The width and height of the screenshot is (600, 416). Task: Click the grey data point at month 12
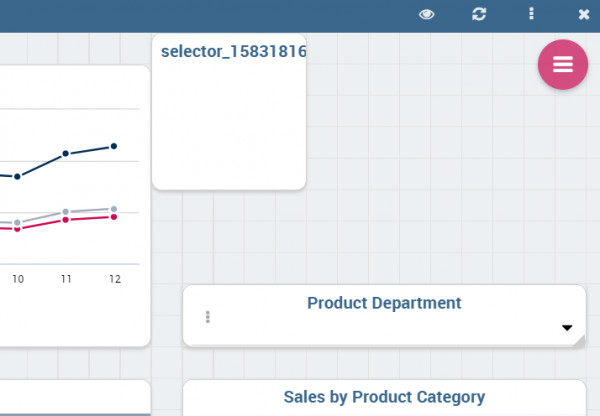click(x=114, y=209)
